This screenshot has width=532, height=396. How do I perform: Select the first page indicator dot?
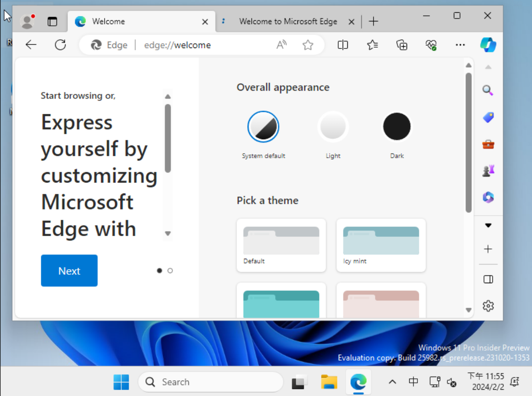tap(159, 270)
